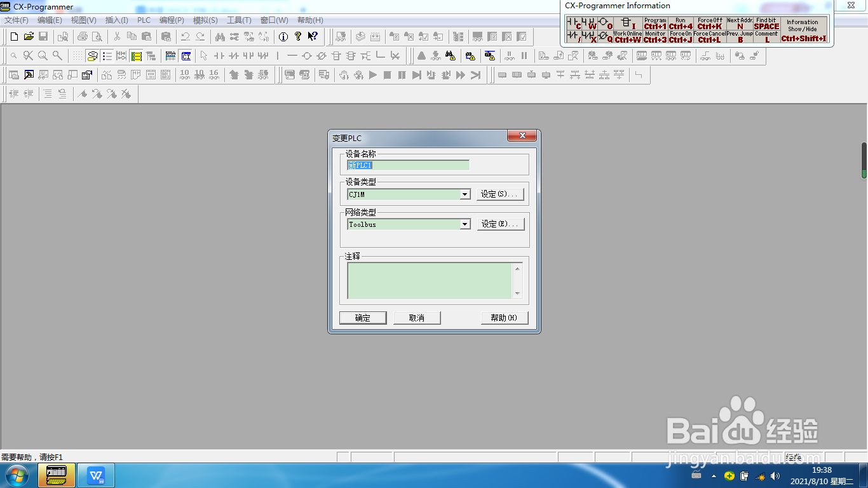Click the hexadecimal 16 monitor format icon
The image size is (868, 488).
[x=214, y=75]
